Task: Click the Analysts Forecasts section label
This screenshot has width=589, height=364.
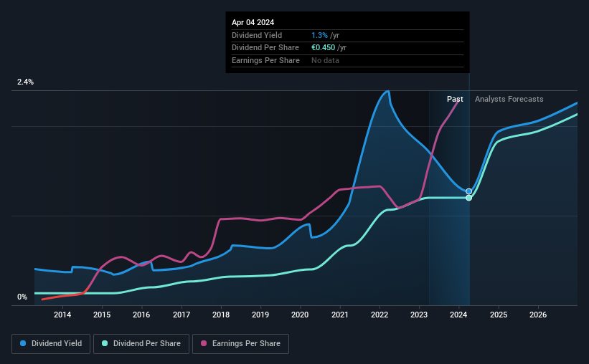Action: click(x=509, y=99)
